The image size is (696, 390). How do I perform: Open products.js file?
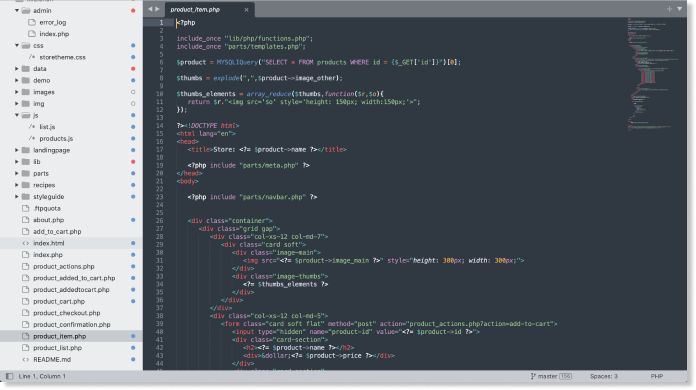tap(56, 138)
